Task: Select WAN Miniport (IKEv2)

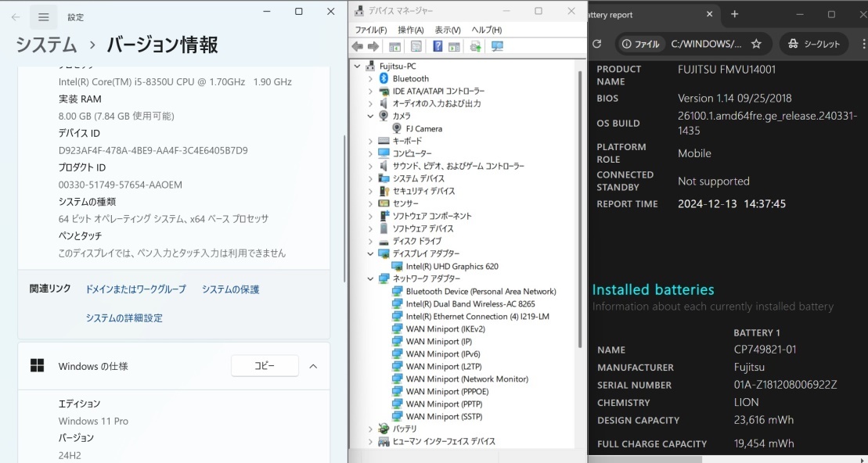Action: [445, 328]
